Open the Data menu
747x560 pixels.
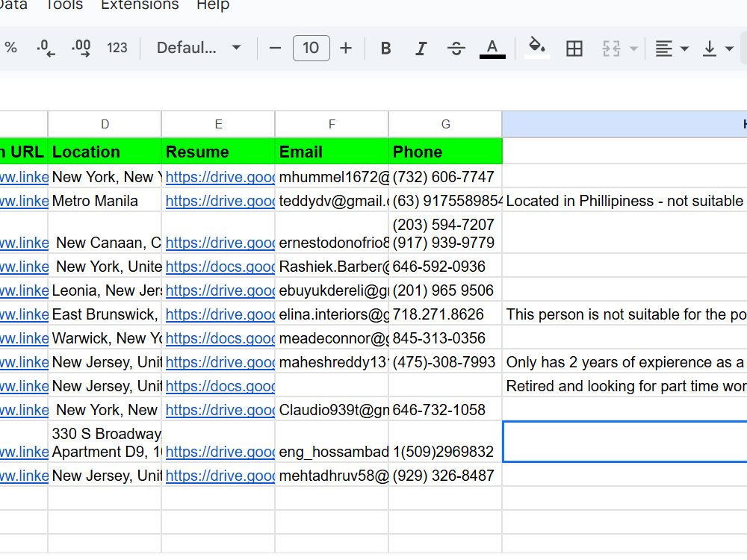click(13, 4)
